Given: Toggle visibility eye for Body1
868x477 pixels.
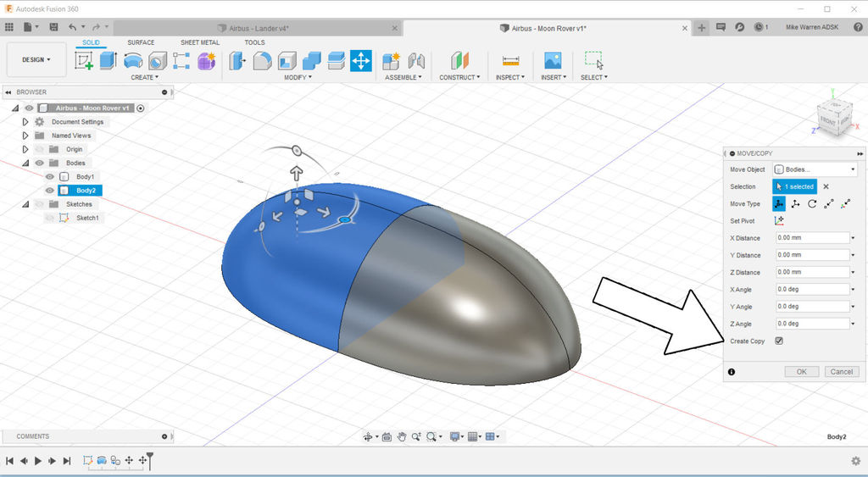Looking at the screenshot, I should coord(50,176).
